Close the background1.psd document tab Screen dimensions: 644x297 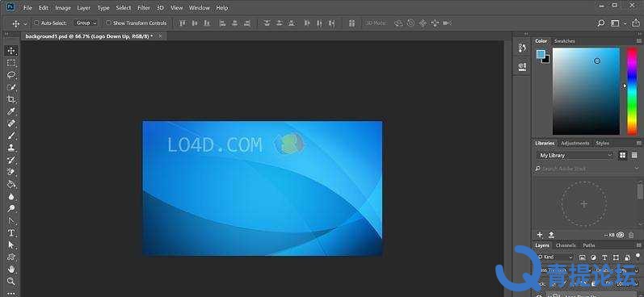pos(160,36)
